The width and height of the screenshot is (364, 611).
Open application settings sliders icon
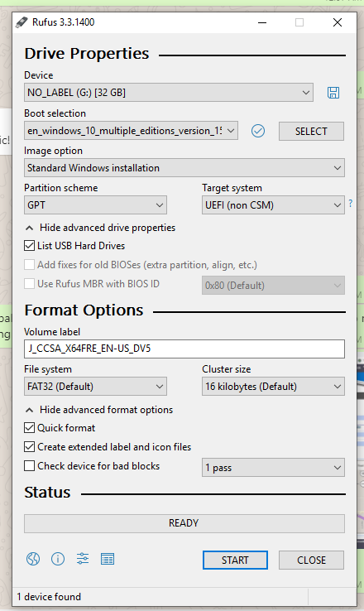[83, 559]
